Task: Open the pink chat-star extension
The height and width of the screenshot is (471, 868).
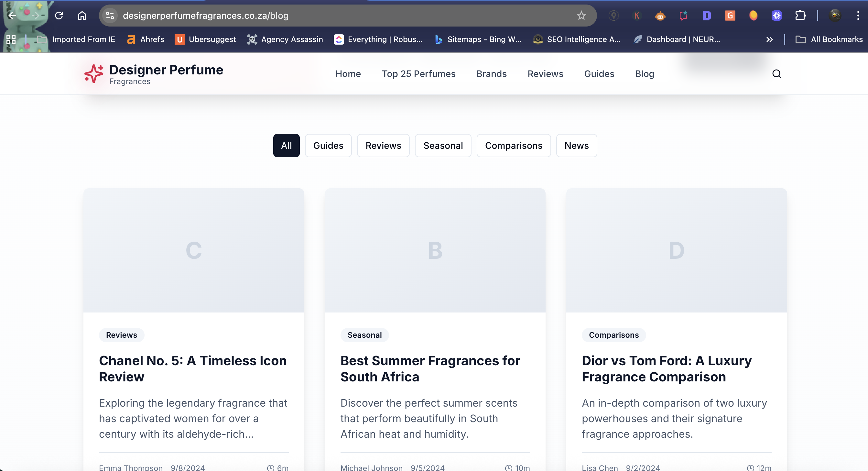Action: pos(683,16)
